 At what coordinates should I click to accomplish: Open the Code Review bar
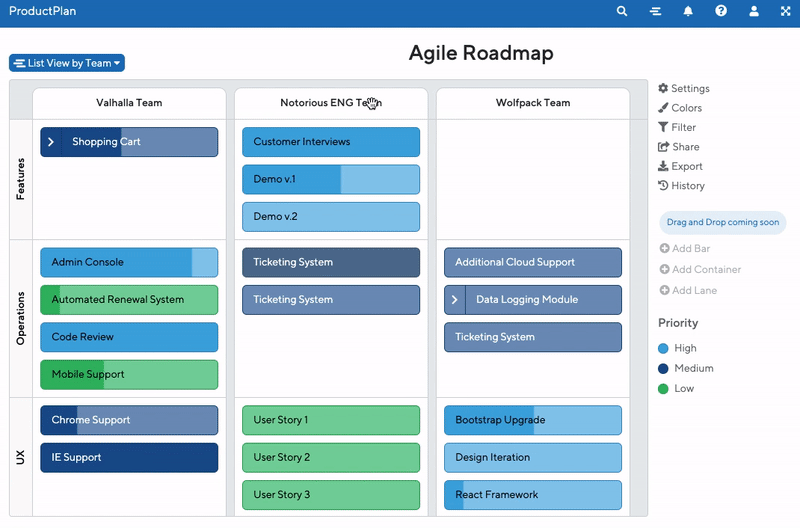(129, 337)
